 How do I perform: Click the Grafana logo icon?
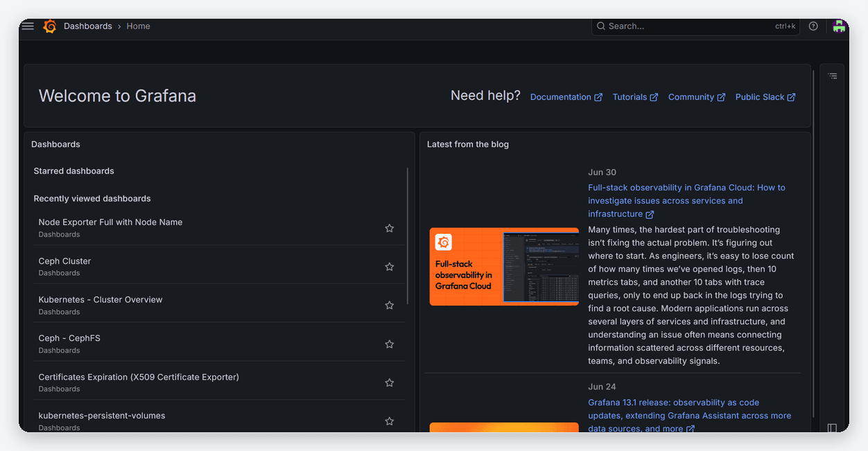pyautogui.click(x=50, y=26)
